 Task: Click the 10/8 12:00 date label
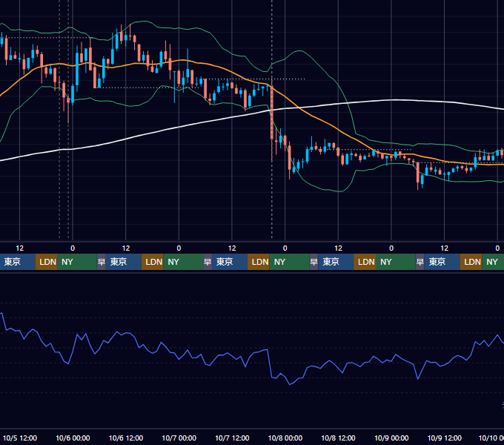[338, 438]
